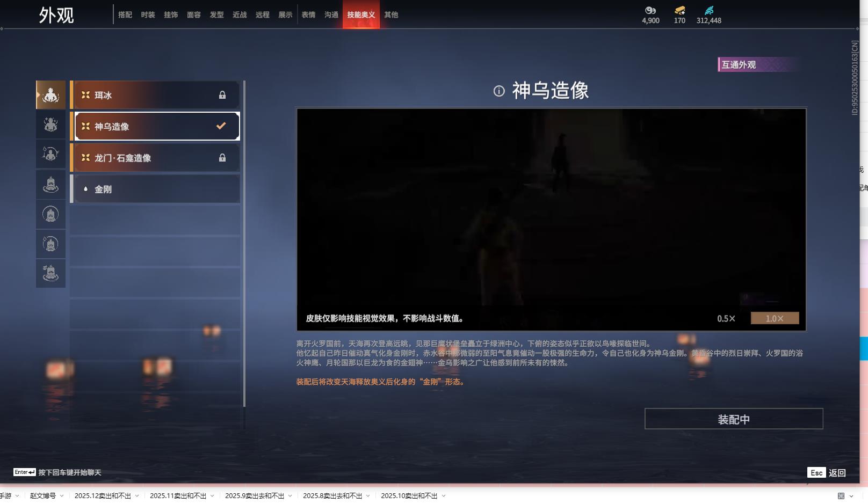Viewport: 868px width, 504px height.
Task: Click the 4,900 currency amount
Action: coord(650,20)
